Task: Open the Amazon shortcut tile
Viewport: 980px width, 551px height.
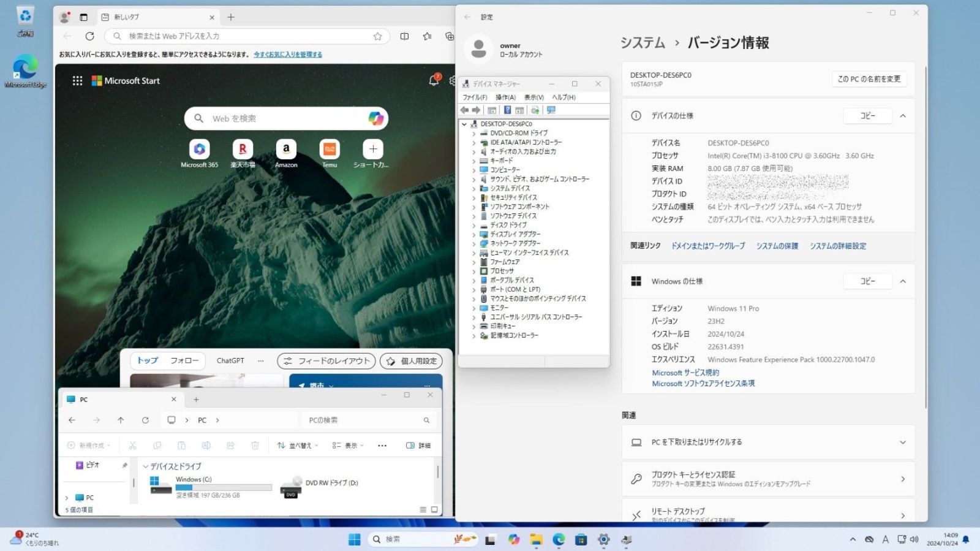Action: point(286,153)
